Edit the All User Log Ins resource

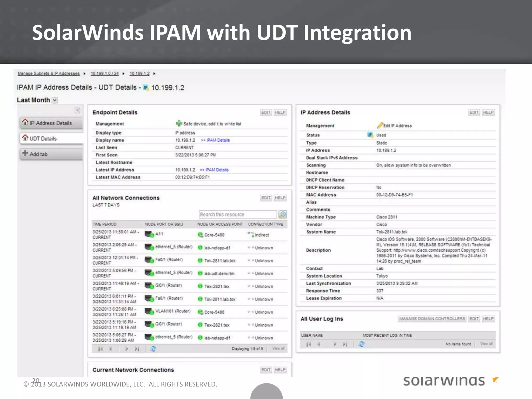click(x=474, y=319)
